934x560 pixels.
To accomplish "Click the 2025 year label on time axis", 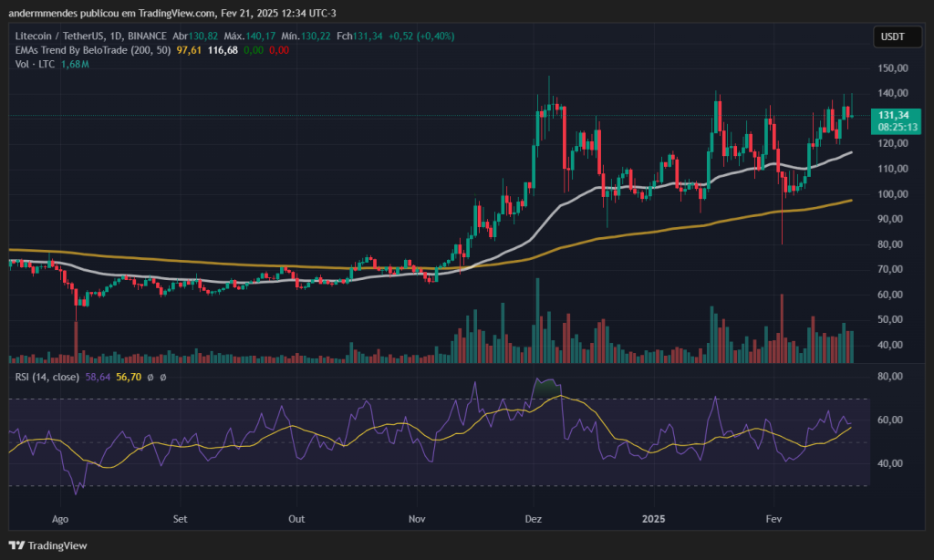I will point(653,519).
